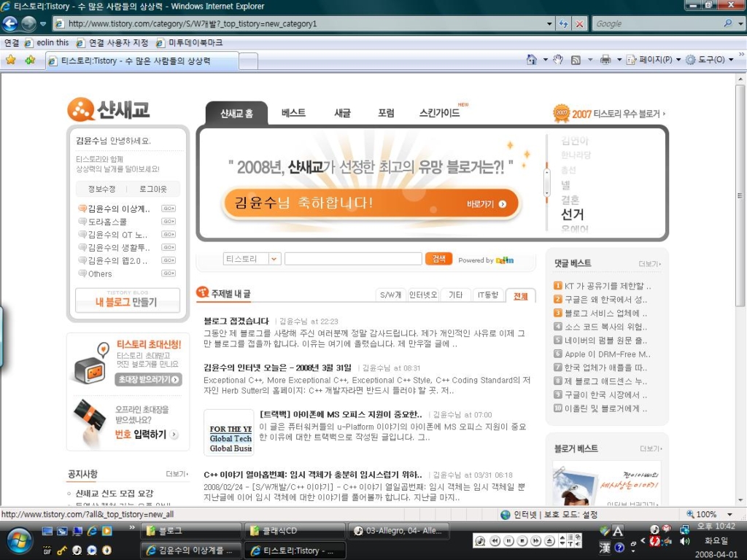This screenshot has width=747, height=560.
Task: Click 더보기 next to 댓글 베스트
Action: [649, 264]
